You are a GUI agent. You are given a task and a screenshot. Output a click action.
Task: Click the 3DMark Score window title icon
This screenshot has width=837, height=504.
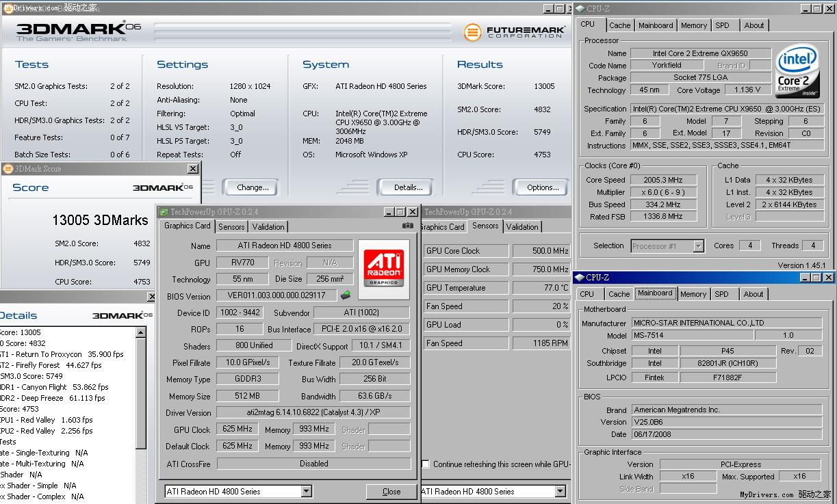tap(8, 168)
